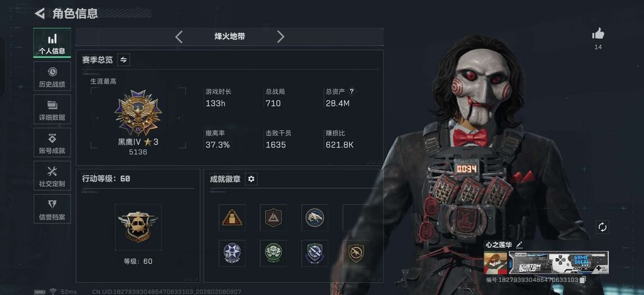Open achievement badge settings gear
The height and width of the screenshot is (295, 644).
(x=252, y=179)
